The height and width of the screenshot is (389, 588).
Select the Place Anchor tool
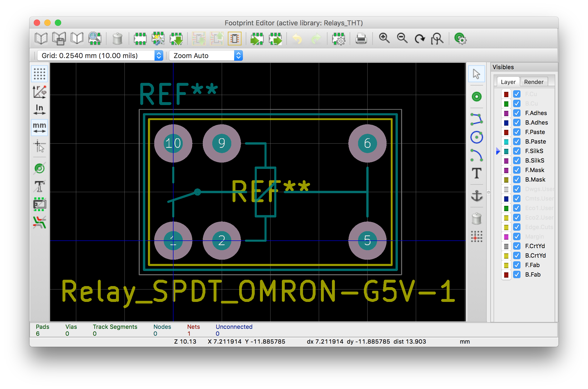476,196
